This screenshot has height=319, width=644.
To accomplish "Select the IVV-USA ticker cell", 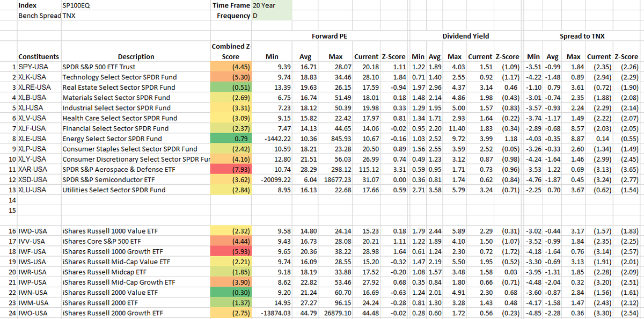I will click(x=39, y=241).
